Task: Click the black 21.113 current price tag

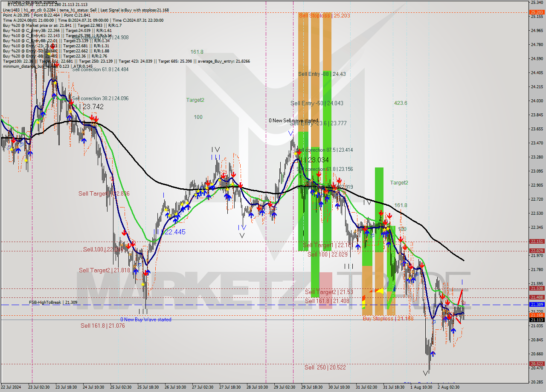Action: coord(537,320)
